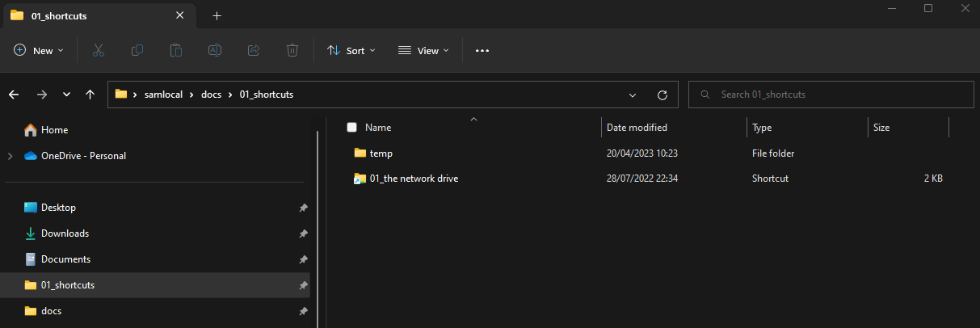The height and width of the screenshot is (328, 980).
Task: Click the Cut scissors icon
Action: (99, 50)
